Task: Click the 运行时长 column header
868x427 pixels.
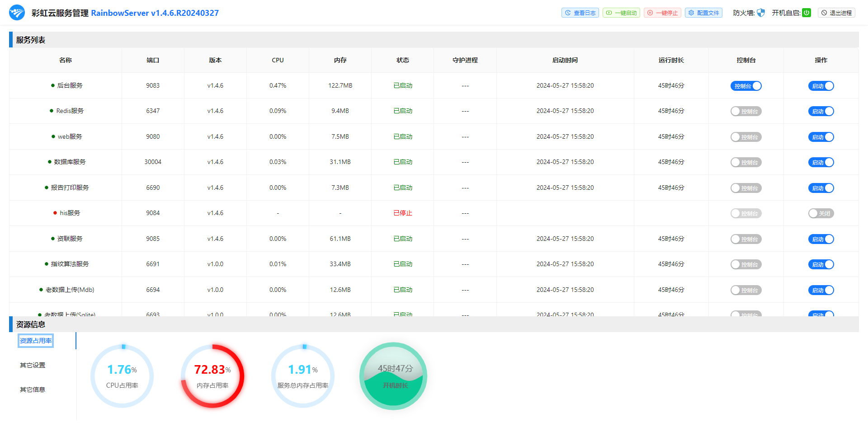Action: click(671, 60)
